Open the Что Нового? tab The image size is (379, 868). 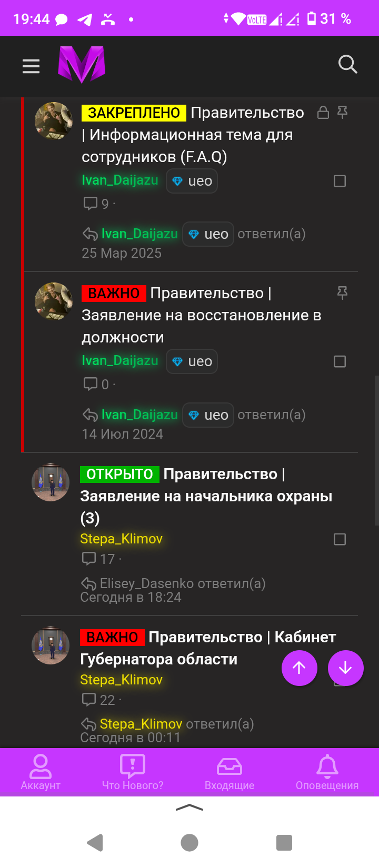(x=133, y=772)
